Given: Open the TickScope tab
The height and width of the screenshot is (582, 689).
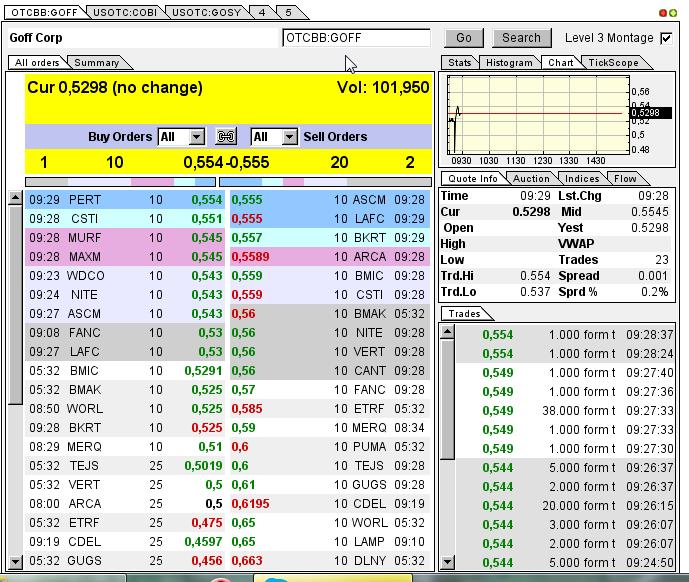Looking at the screenshot, I should tap(613, 63).
